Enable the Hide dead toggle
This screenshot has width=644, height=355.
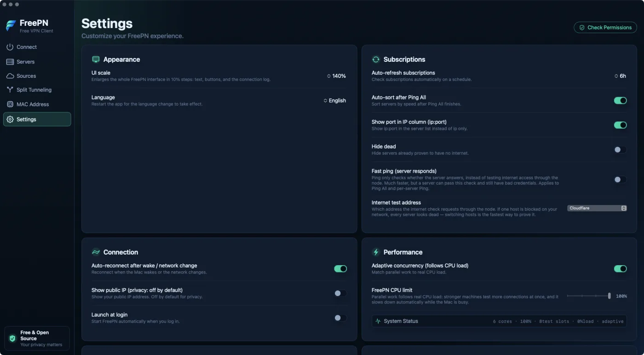coord(620,150)
